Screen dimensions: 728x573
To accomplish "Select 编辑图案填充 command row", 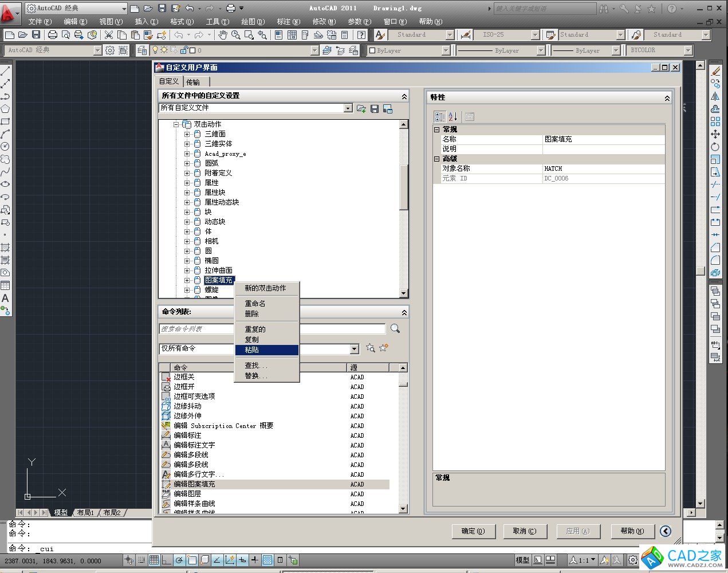I will [275, 484].
